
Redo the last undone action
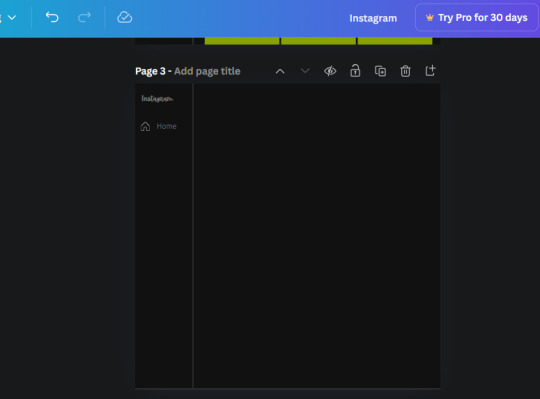(84, 17)
